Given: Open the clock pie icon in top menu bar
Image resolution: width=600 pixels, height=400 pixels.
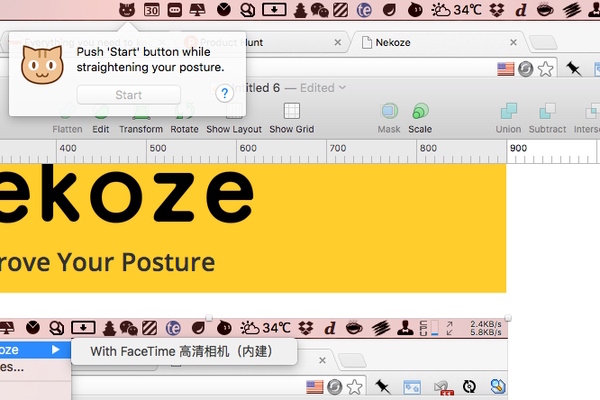Looking at the screenshot, I should [x=224, y=10].
